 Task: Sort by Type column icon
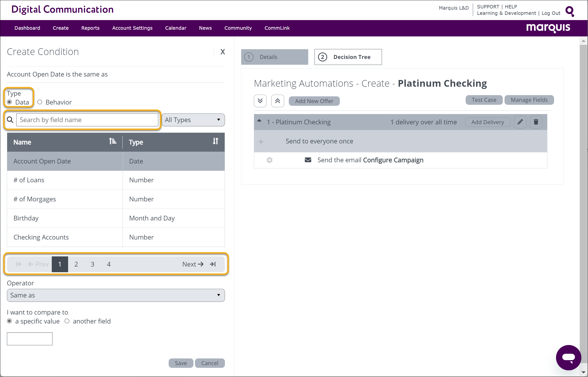(215, 141)
